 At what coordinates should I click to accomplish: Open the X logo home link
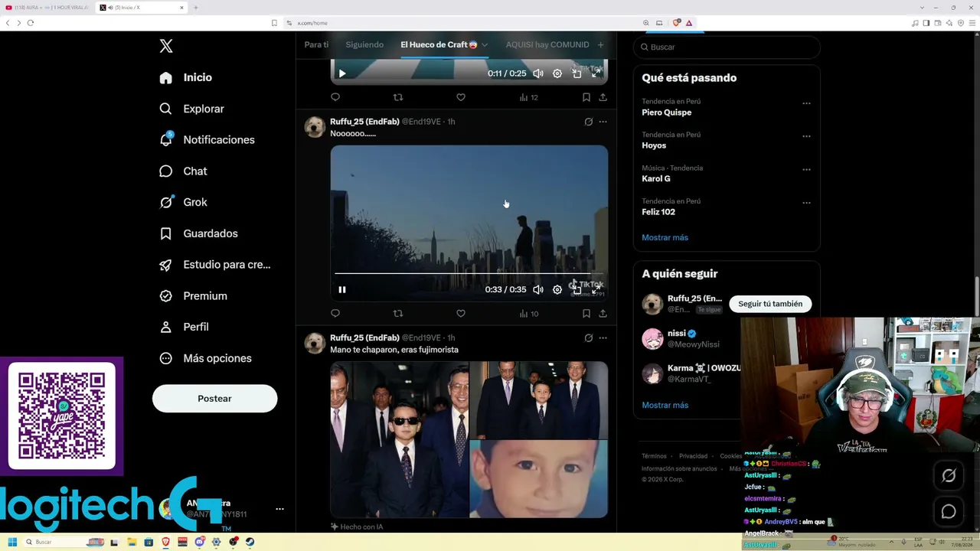click(x=166, y=46)
